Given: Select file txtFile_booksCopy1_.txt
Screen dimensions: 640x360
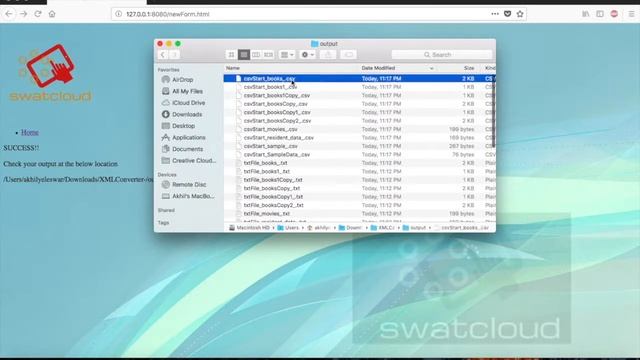Looking at the screenshot, I should pos(359,197).
